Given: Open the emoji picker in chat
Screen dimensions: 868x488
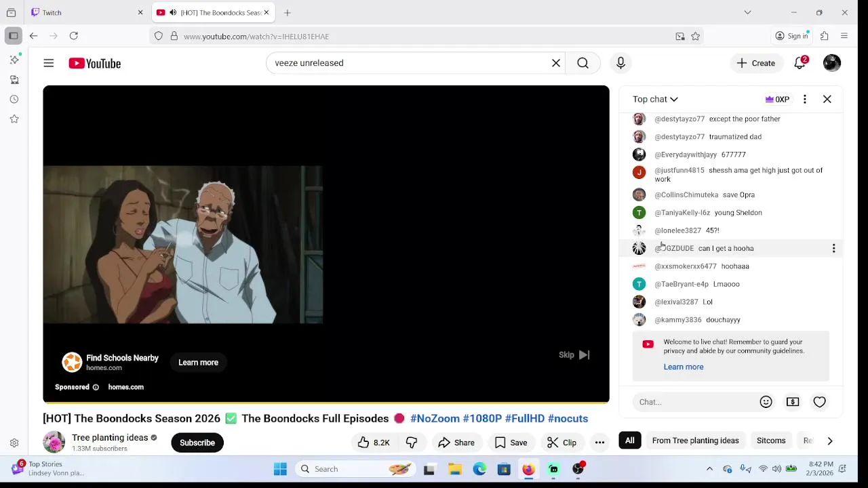Looking at the screenshot, I should click(766, 402).
